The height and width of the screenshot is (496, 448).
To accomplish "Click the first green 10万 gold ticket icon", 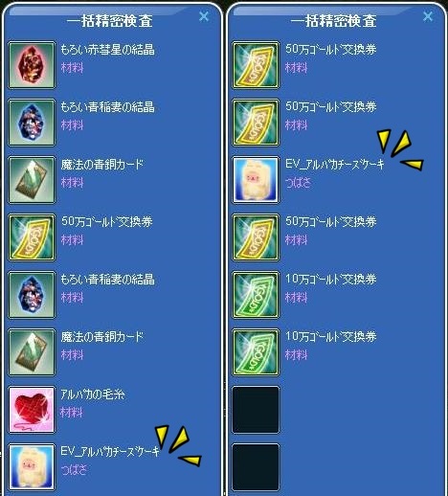I will pyautogui.click(x=256, y=295).
